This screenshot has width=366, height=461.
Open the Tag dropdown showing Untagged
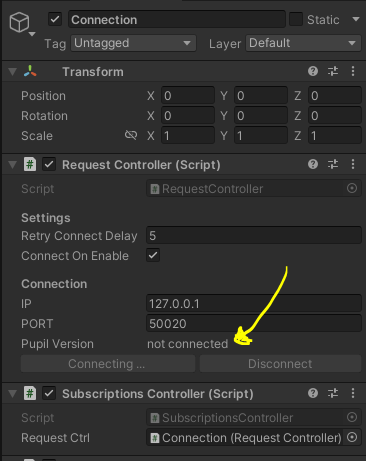coord(133,43)
